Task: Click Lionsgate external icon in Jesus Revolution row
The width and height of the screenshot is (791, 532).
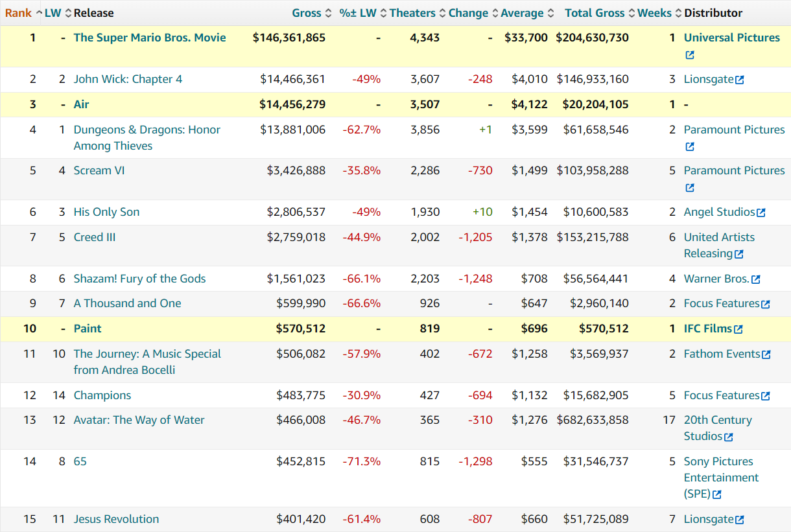Action: (740, 520)
